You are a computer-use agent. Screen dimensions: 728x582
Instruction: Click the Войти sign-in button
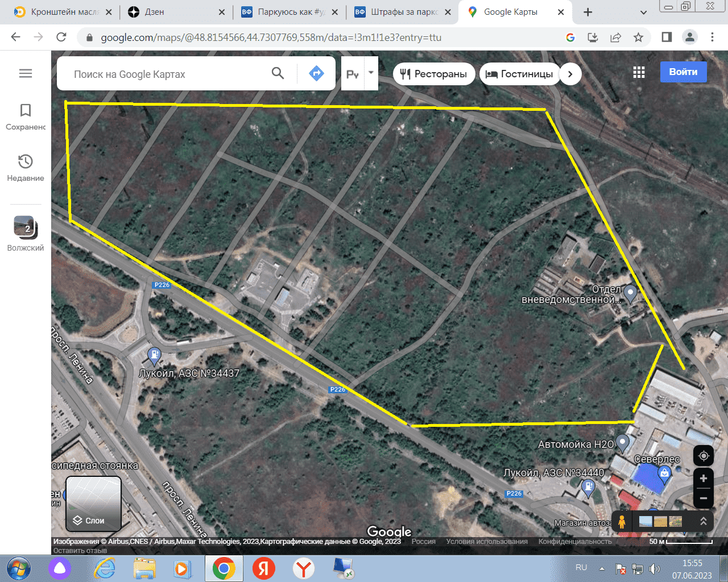pyautogui.click(x=683, y=72)
